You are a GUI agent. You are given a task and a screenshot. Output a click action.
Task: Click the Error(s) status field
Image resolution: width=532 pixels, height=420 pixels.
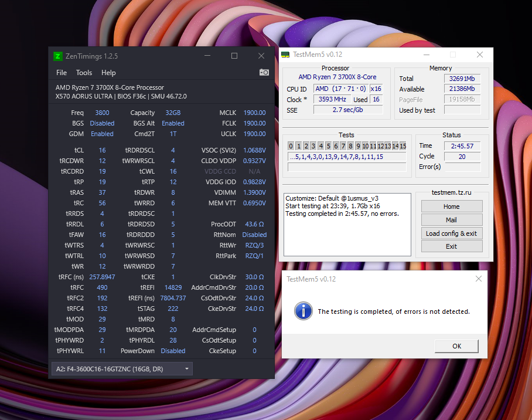point(462,167)
